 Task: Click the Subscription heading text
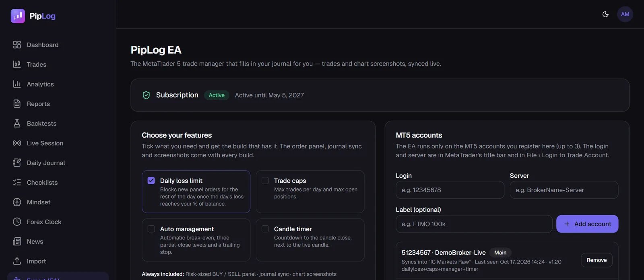pos(177,95)
